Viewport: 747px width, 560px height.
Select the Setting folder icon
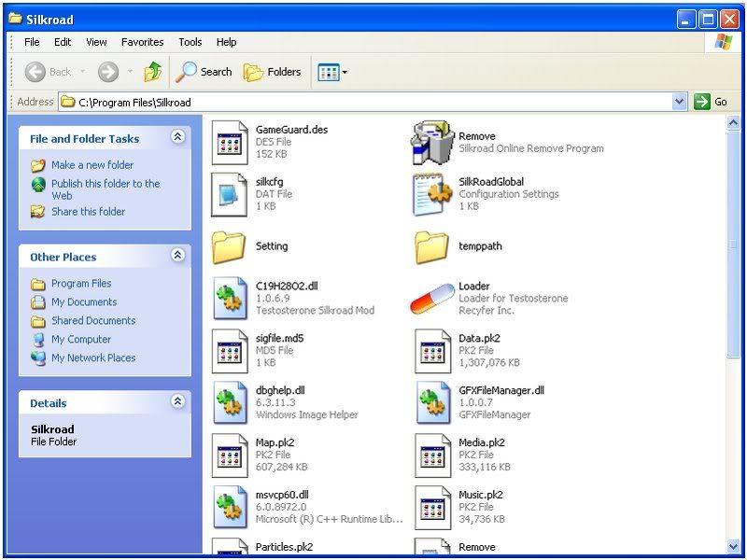(x=229, y=247)
